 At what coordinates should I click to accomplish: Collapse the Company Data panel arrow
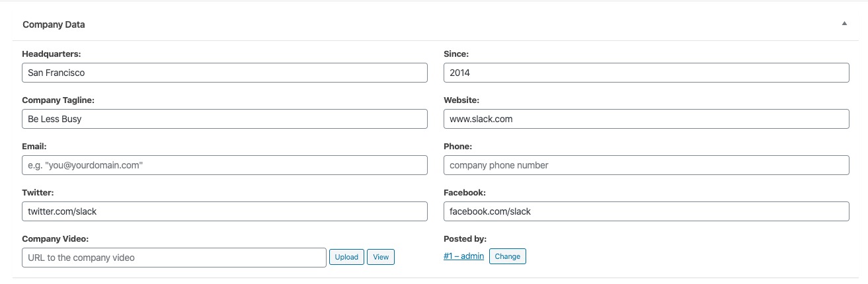[844, 24]
